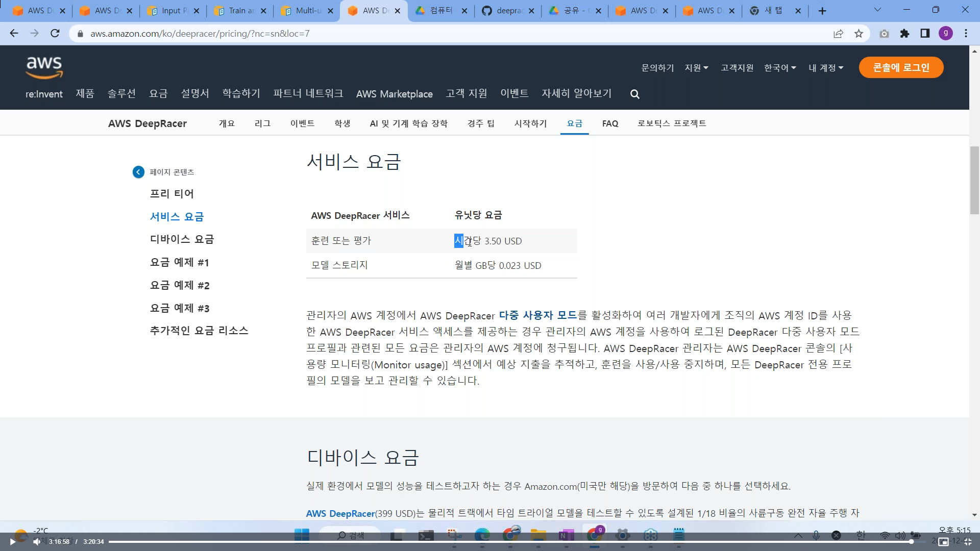Screen dimensions: 980x551
Task: Seek on the video progress bar
Action: pyautogui.click(x=510, y=542)
